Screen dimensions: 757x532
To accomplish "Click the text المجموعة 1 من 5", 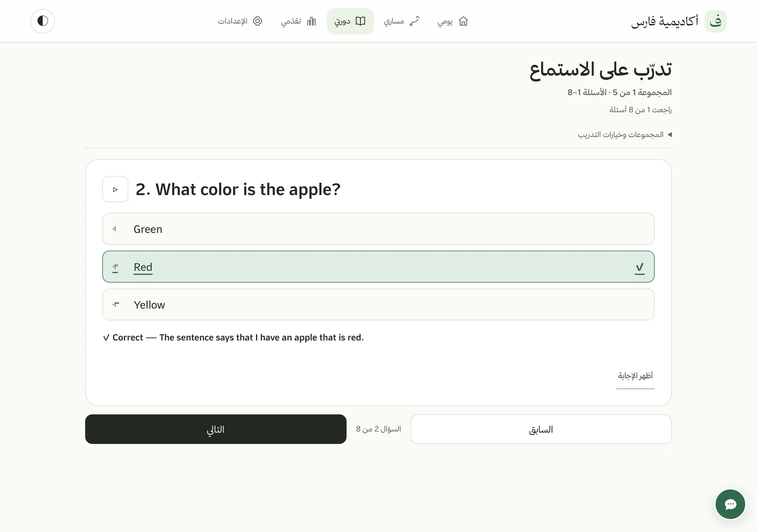I will (x=642, y=93).
